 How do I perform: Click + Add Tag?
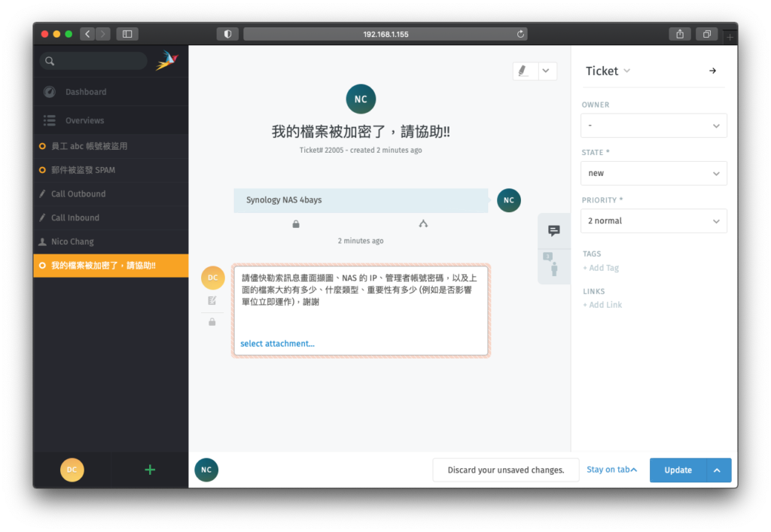tap(601, 268)
